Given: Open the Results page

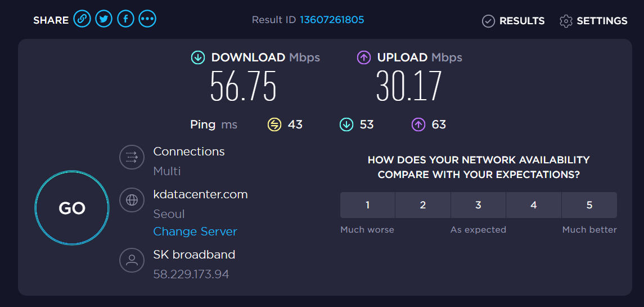Looking at the screenshot, I should (514, 21).
